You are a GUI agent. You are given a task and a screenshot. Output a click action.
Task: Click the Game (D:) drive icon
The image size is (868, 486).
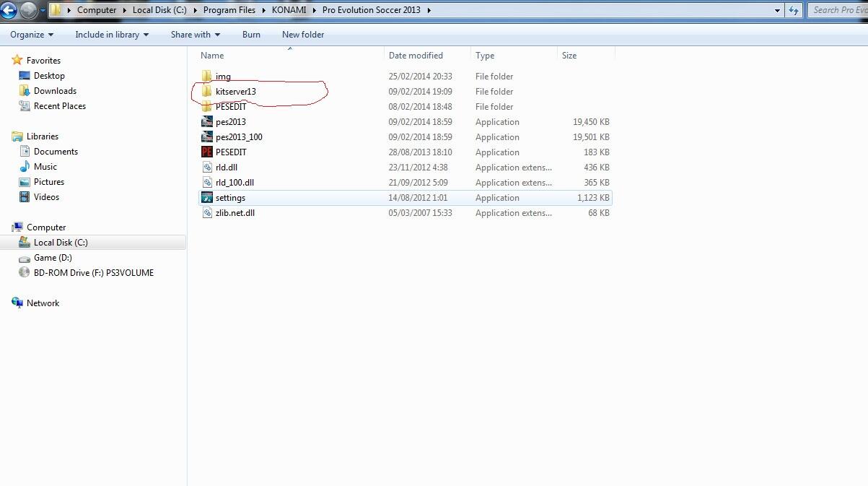coord(25,258)
